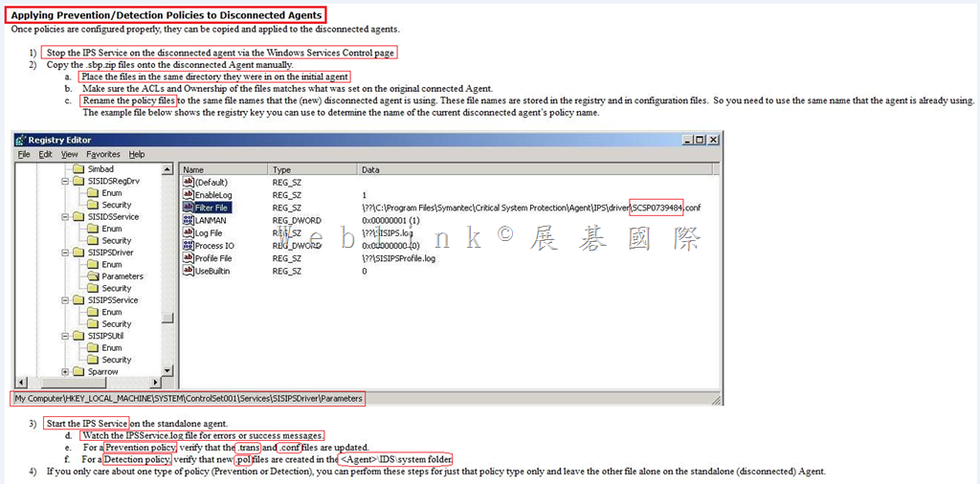980x484 pixels.
Task: Click the Type column header
Action: point(281,169)
